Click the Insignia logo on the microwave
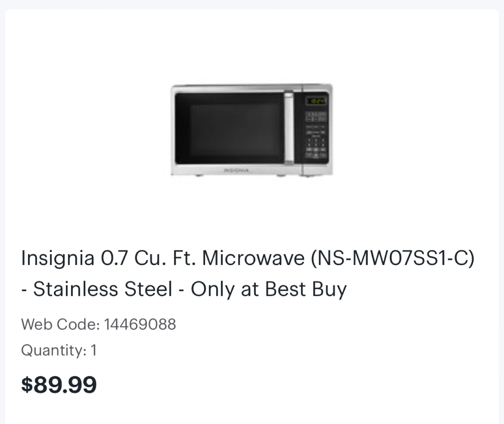This screenshot has height=424, width=504. tap(237, 171)
